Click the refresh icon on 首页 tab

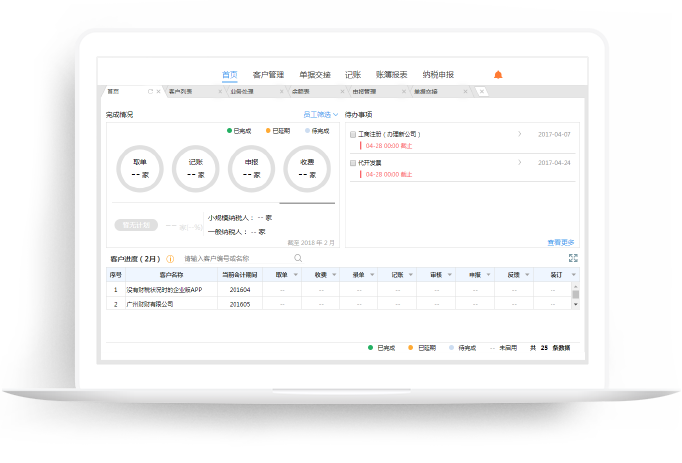[150, 92]
